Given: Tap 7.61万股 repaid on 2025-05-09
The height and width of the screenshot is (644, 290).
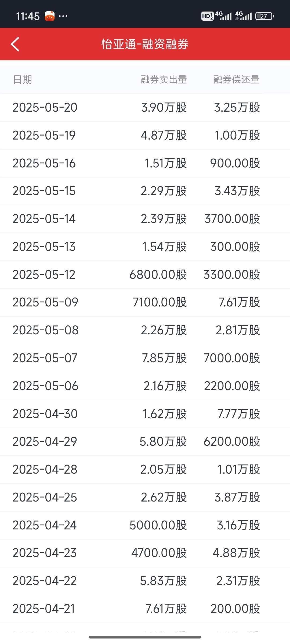Looking at the screenshot, I should (239, 302).
